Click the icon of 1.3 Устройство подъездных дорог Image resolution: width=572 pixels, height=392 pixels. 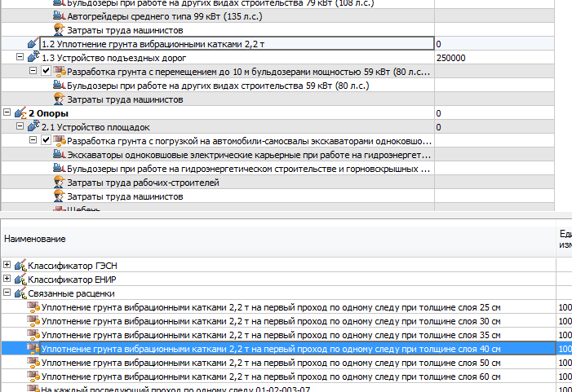[x=33, y=57]
